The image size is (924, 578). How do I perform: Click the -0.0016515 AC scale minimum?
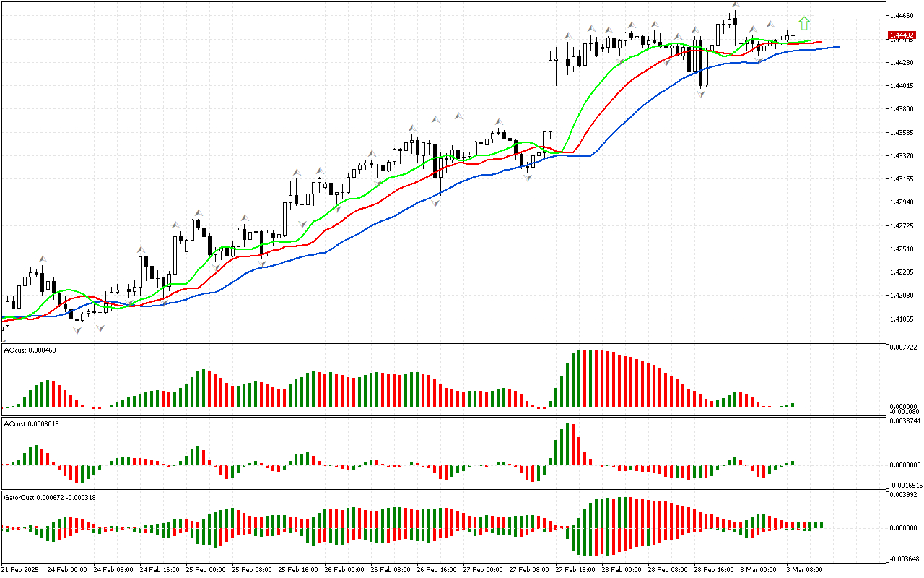coord(905,486)
